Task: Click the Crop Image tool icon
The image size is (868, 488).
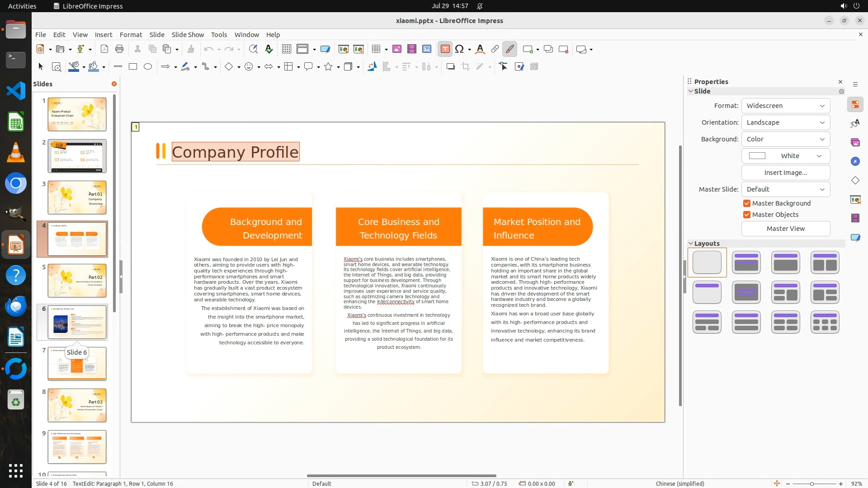Action: point(466,67)
